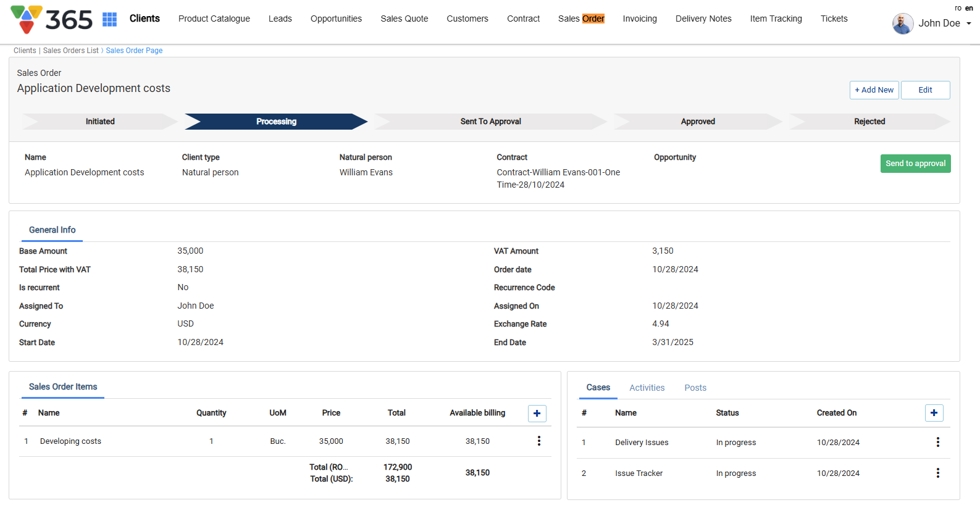
Task: Click the Edit button
Action: 924,90
